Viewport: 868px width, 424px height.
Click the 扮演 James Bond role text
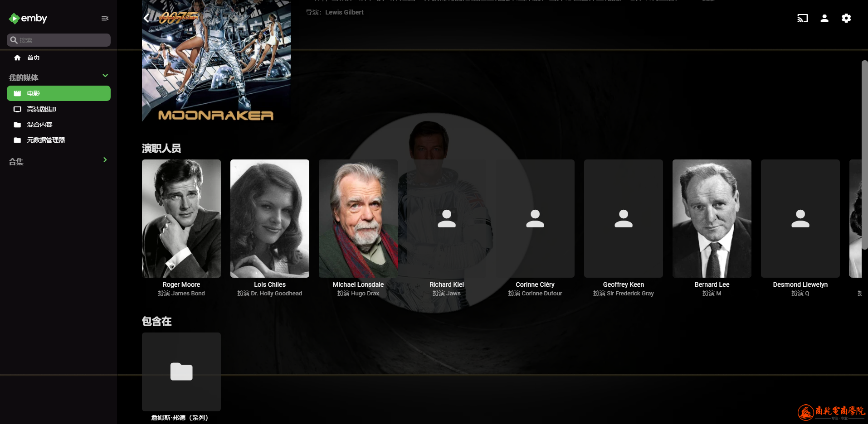pyautogui.click(x=181, y=294)
